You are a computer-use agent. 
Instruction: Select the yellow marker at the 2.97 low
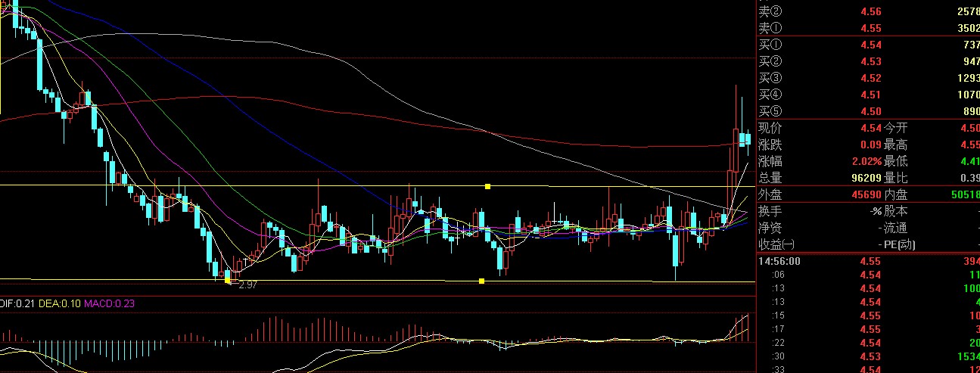228,281
